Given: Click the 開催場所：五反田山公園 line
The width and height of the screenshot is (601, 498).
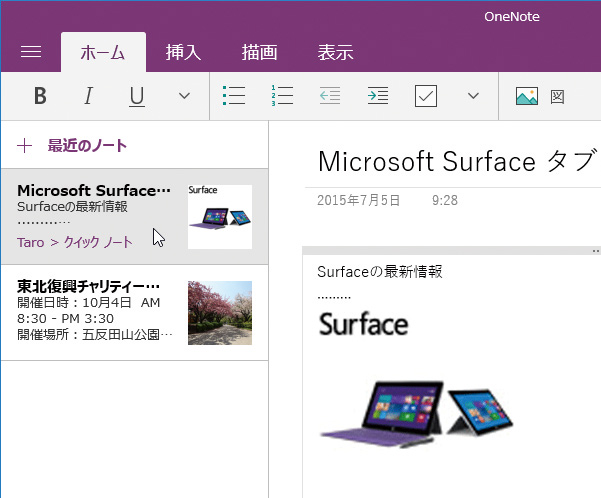Looking at the screenshot, I should pyautogui.click(x=95, y=335).
